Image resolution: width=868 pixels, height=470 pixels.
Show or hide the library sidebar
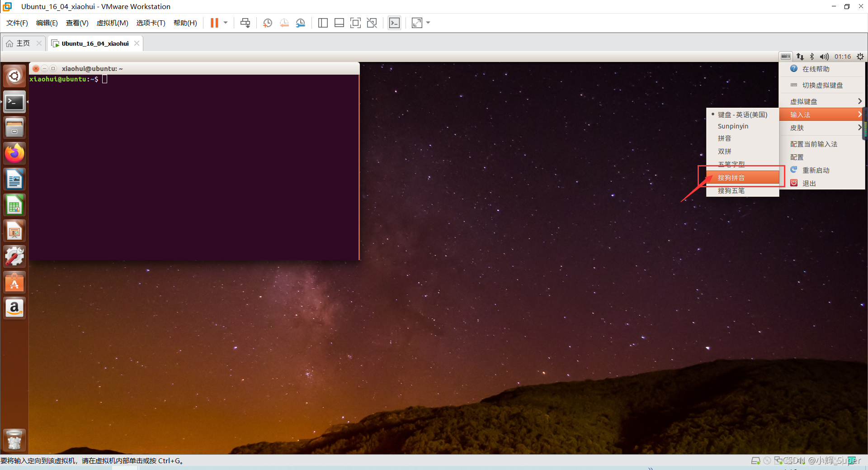pyautogui.click(x=323, y=23)
